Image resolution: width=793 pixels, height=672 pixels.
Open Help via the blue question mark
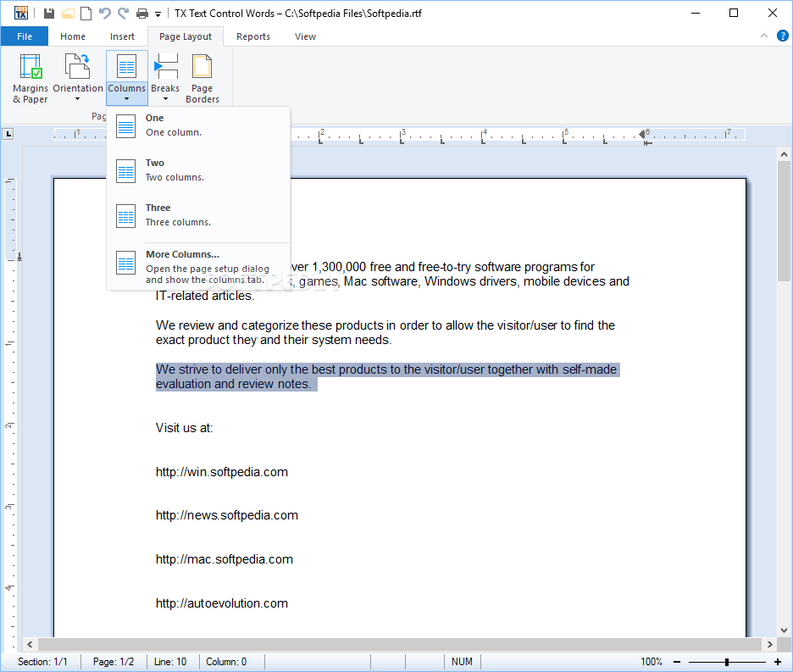[x=782, y=36]
